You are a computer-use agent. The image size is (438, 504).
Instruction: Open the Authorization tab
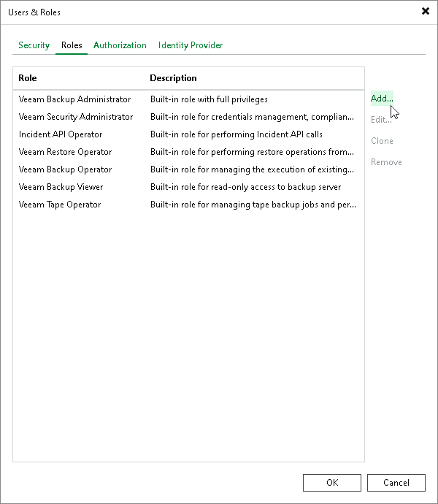tap(120, 45)
